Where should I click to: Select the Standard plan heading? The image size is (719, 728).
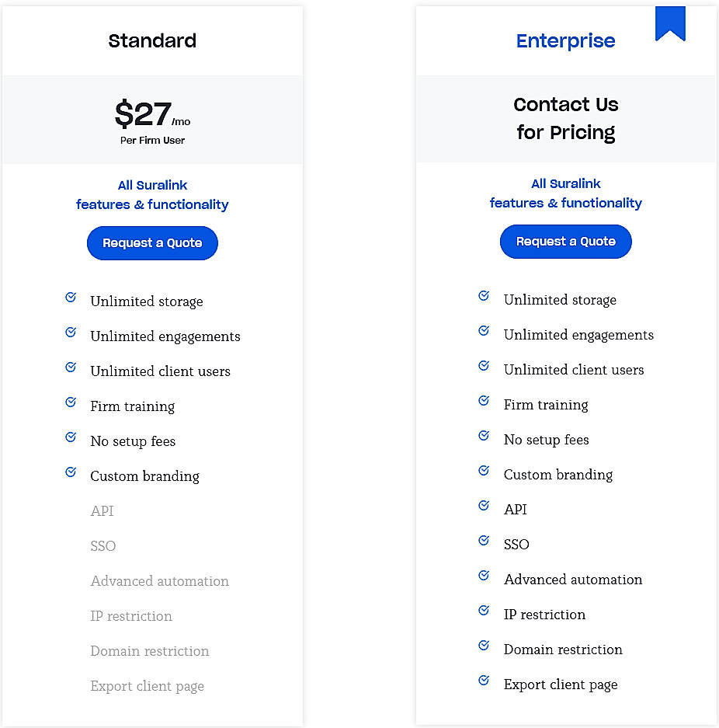pyautogui.click(x=152, y=40)
